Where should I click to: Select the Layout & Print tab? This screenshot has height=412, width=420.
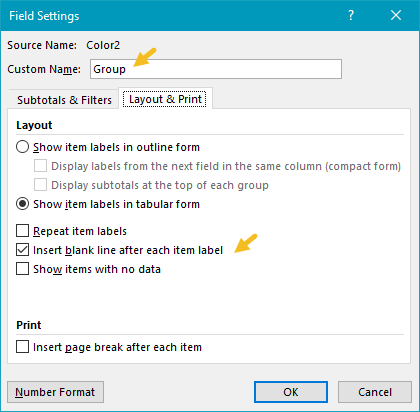point(165,99)
